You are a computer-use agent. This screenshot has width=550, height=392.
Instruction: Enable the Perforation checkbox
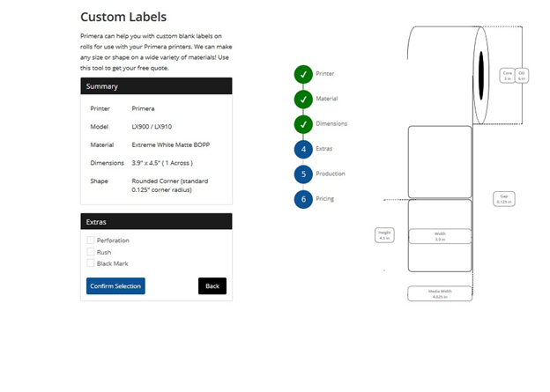click(91, 240)
